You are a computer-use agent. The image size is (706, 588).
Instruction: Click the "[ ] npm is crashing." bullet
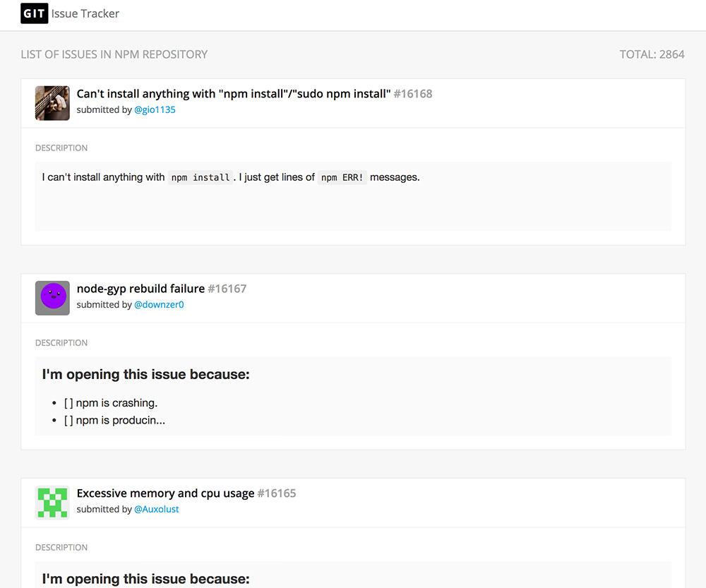(x=111, y=403)
